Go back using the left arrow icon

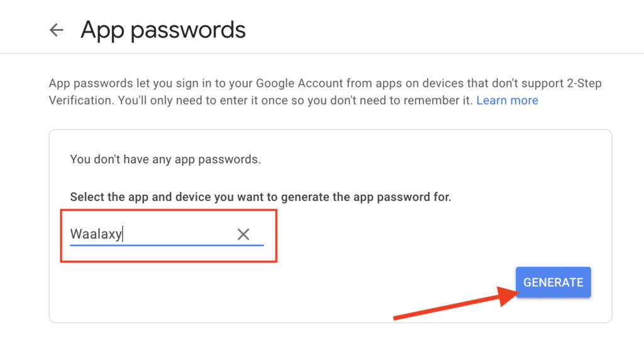[57, 30]
